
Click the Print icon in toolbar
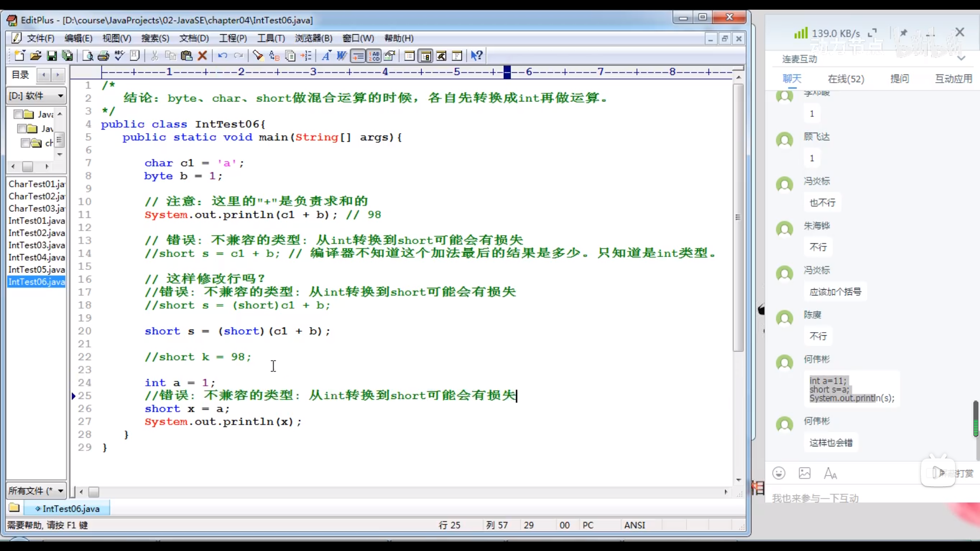pyautogui.click(x=103, y=56)
